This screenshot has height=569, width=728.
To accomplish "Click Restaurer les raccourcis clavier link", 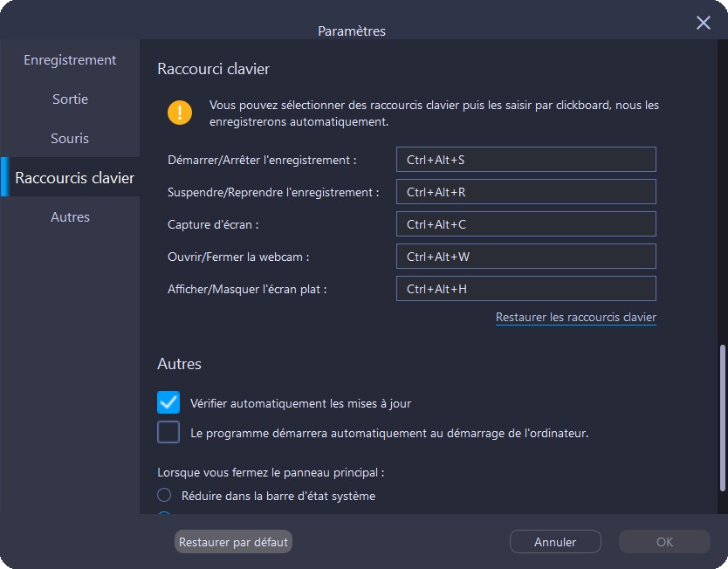I will [575, 318].
